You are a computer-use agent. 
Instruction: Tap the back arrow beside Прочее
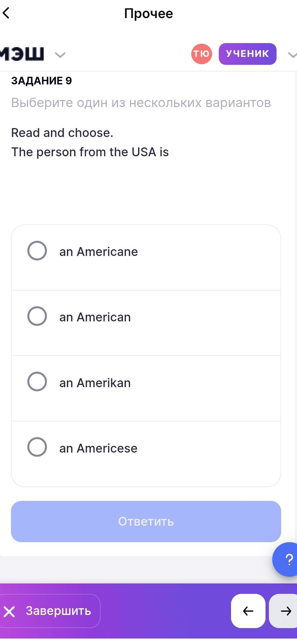(6, 13)
